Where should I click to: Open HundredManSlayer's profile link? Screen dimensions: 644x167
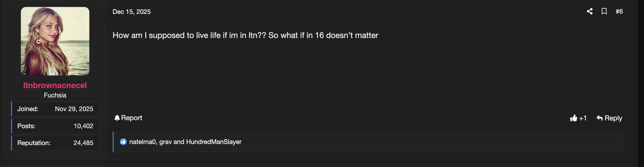(x=214, y=142)
